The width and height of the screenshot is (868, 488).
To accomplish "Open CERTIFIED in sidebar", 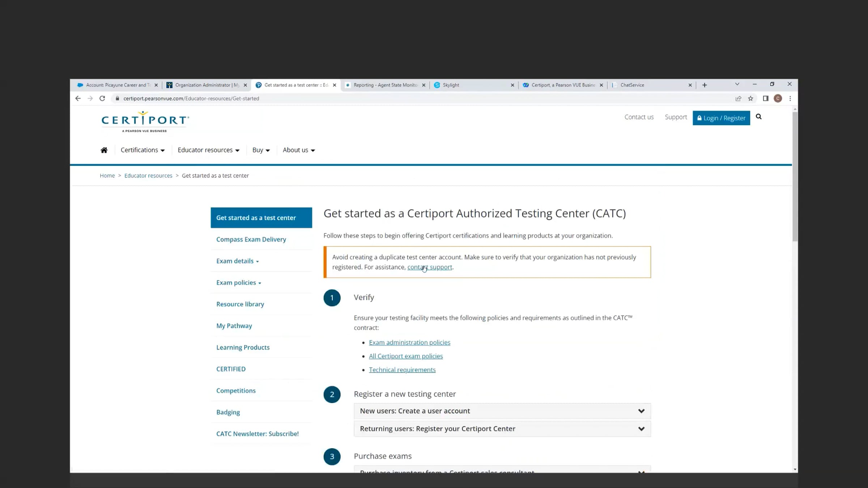I will 231,369.
